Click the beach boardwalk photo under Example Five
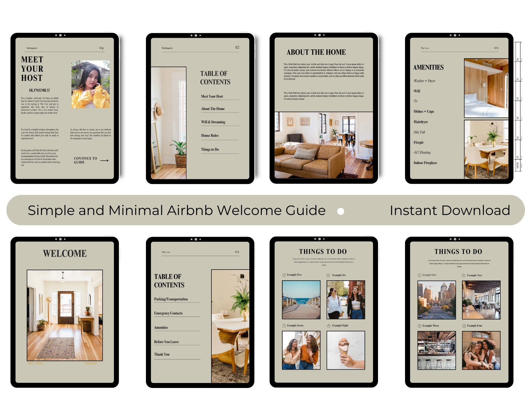This screenshot has width=525, height=420. click(301, 299)
